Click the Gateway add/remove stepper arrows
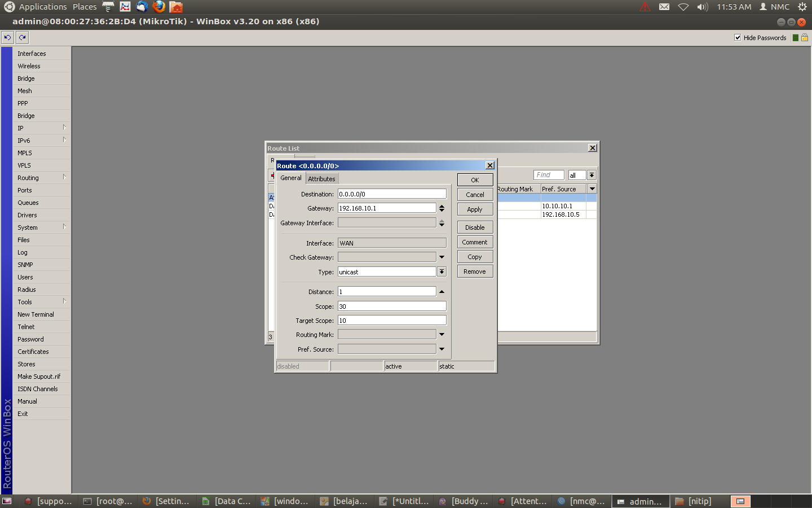 pyautogui.click(x=442, y=208)
